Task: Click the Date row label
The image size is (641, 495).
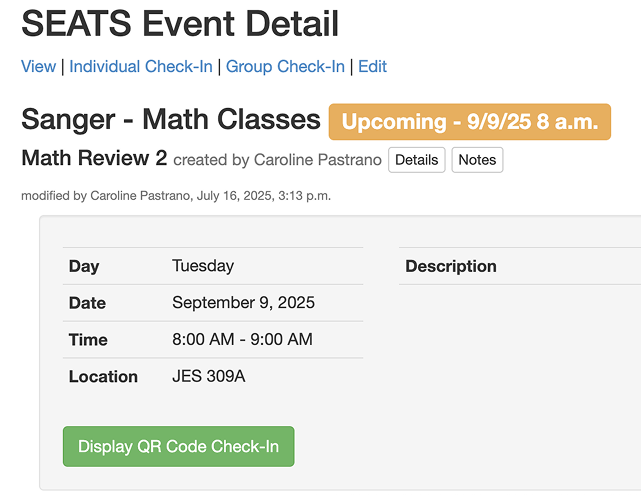Action: (87, 303)
